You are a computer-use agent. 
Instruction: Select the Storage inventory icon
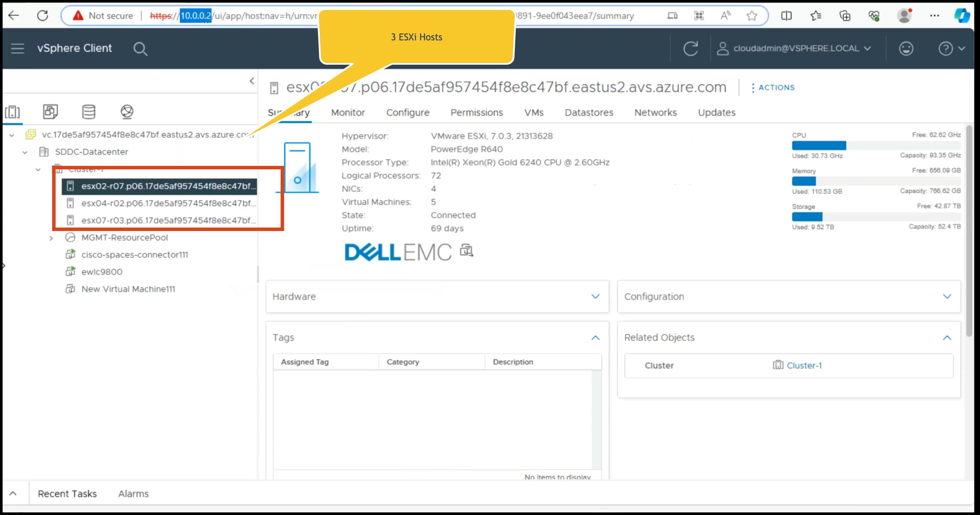(x=88, y=112)
